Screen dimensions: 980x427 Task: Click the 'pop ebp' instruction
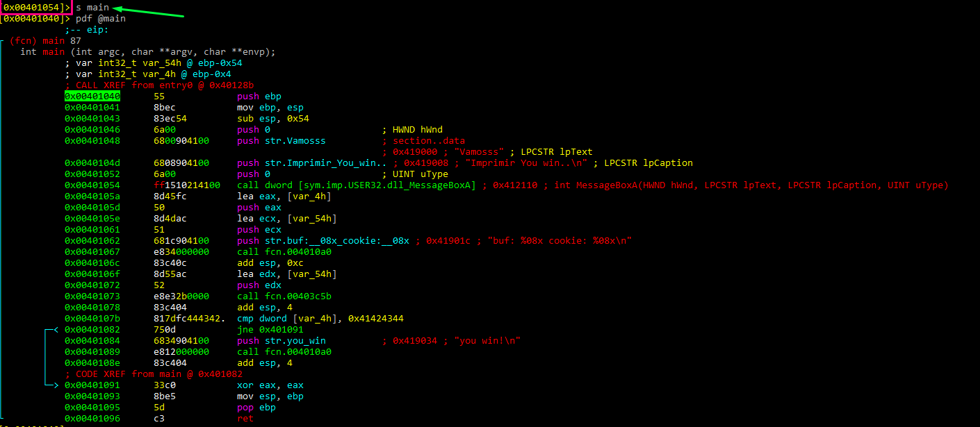coord(256,407)
